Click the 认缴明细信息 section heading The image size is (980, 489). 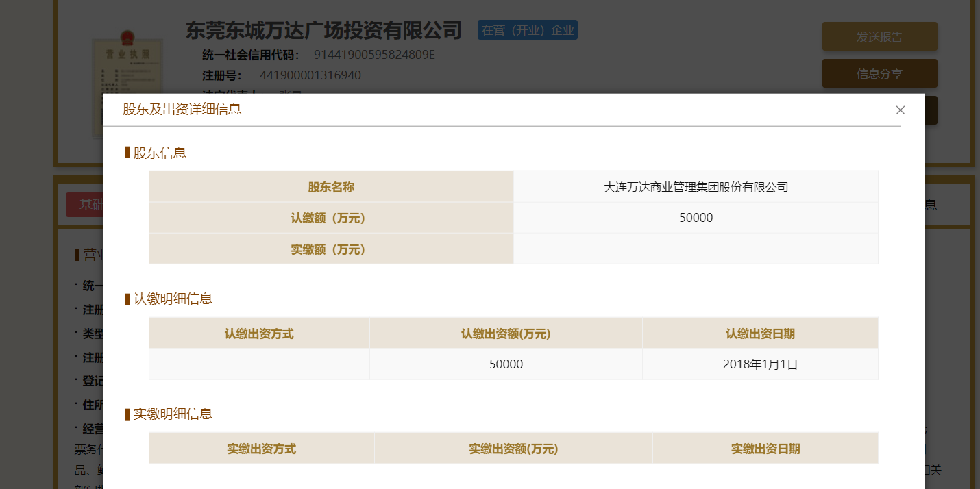(173, 299)
